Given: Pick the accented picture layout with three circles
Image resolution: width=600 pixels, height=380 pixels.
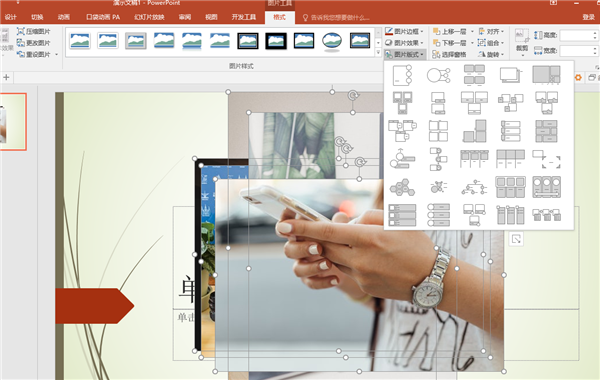Looking at the screenshot, I should (x=402, y=75).
